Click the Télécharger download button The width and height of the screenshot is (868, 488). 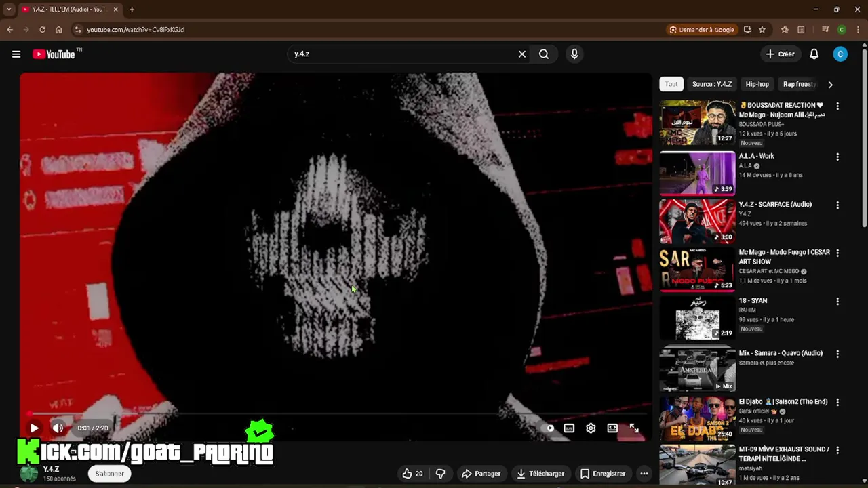(x=540, y=474)
